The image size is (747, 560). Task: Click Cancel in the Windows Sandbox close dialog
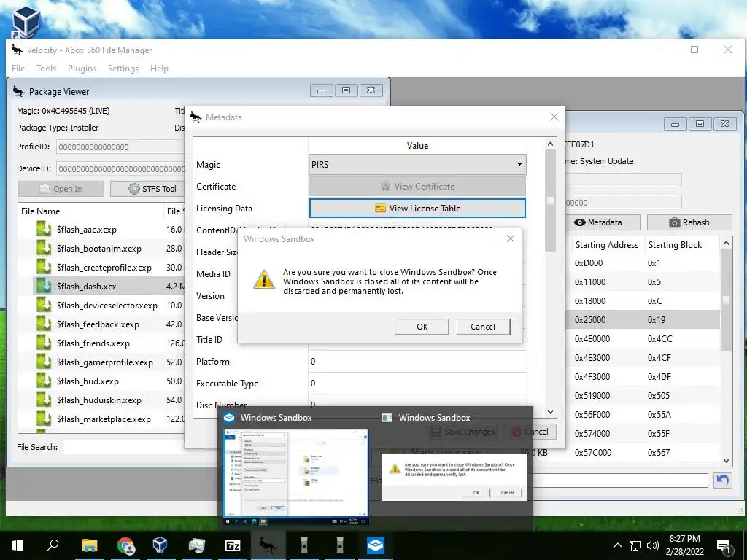pyautogui.click(x=483, y=327)
